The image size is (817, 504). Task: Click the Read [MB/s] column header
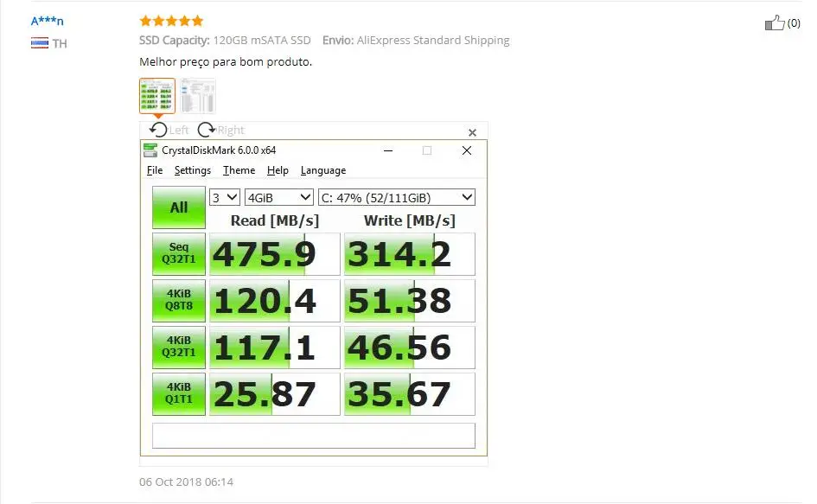[x=275, y=220]
